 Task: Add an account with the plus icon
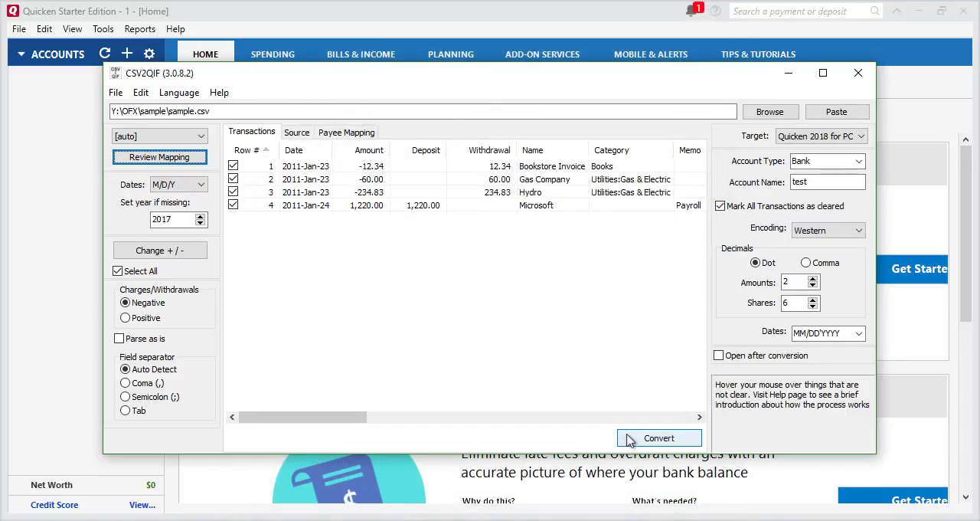click(127, 54)
